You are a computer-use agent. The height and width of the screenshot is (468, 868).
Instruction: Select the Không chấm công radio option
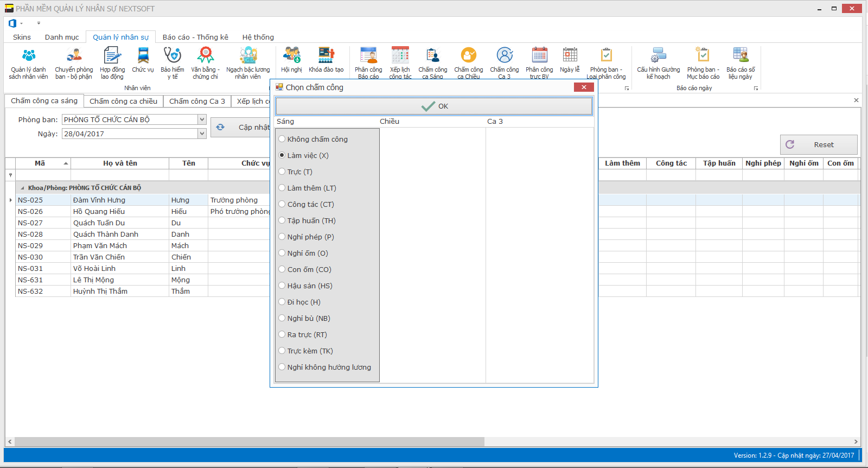282,139
